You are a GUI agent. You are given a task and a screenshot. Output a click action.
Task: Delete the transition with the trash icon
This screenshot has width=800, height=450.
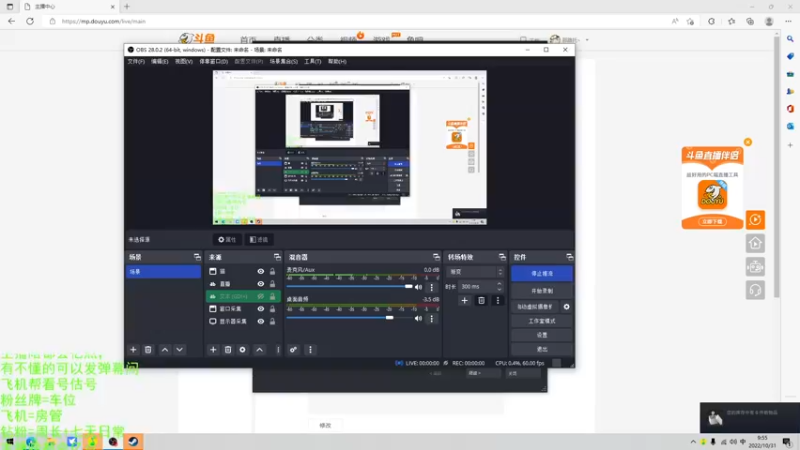[x=481, y=301]
